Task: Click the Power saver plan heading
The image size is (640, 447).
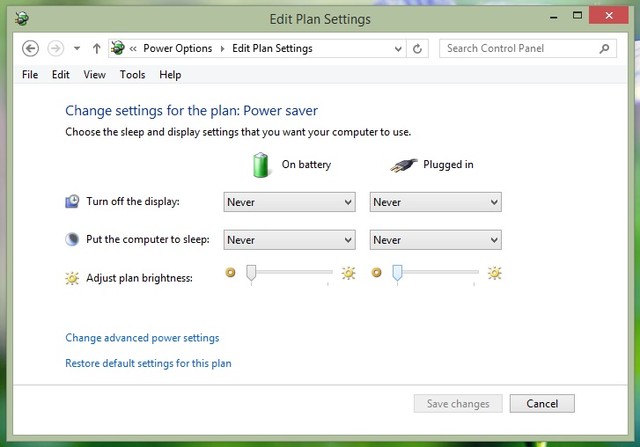Action: 191,111
